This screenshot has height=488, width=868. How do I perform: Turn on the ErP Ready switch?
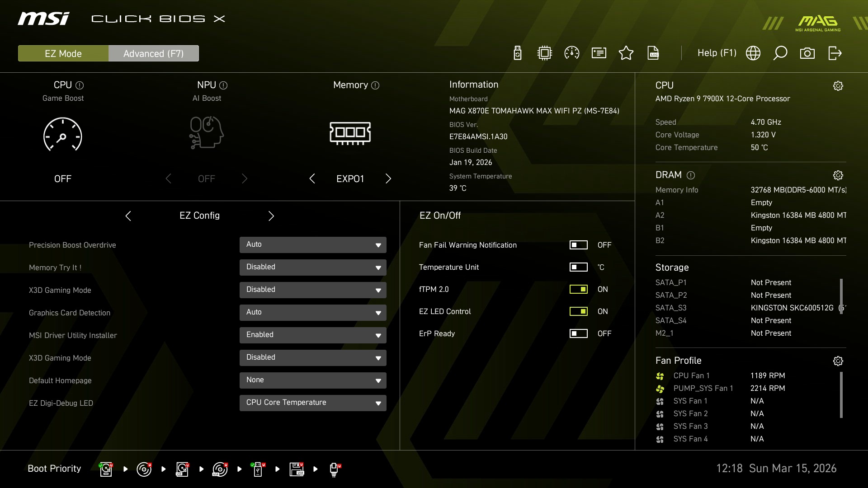[x=578, y=333]
